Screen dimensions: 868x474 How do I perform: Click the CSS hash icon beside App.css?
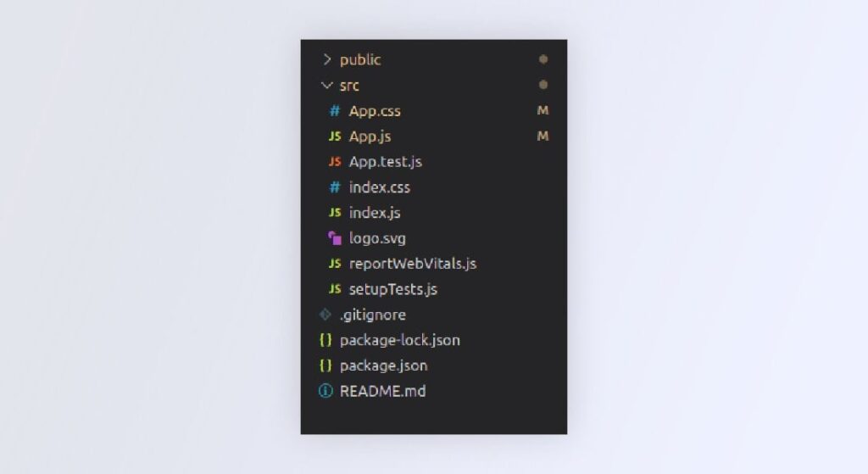coord(335,111)
